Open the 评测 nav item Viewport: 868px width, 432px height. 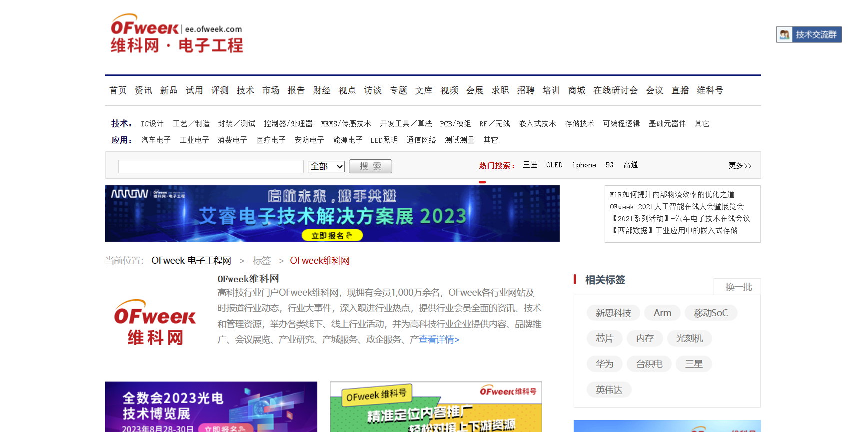pyautogui.click(x=220, y=90)
